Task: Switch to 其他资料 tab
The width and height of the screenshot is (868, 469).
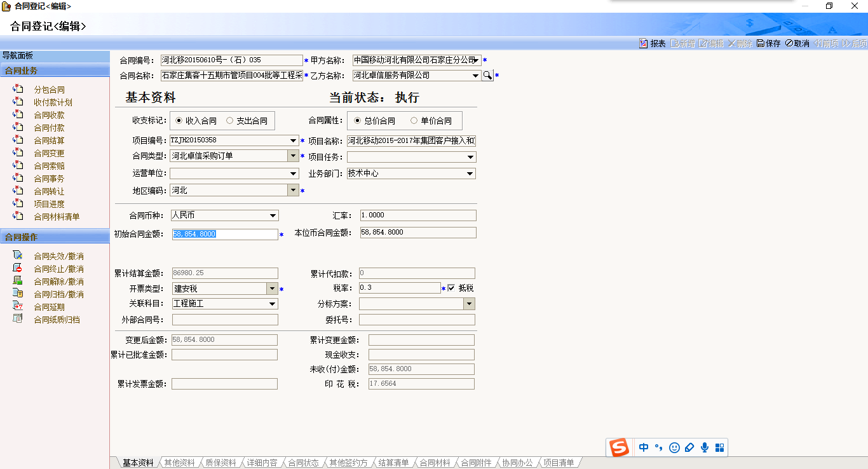Action: click(x=180, y=463)
